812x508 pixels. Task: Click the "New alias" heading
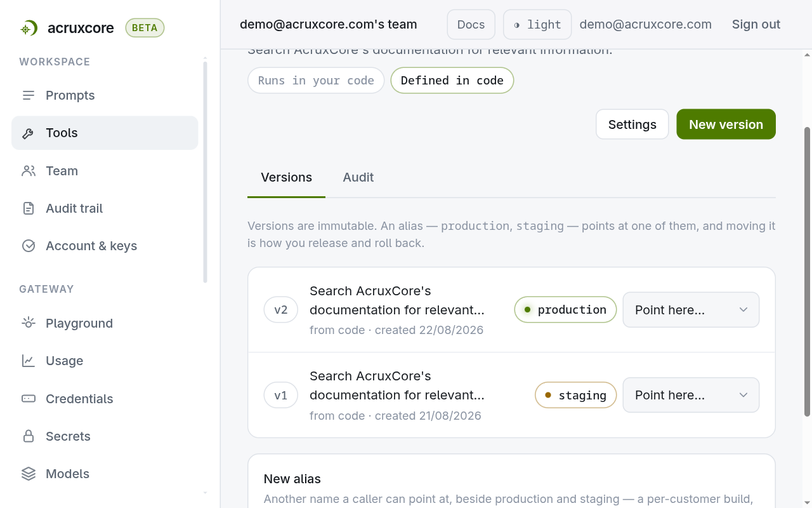292,479
